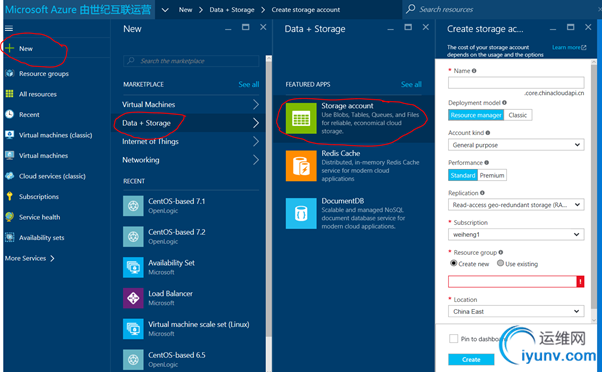This screenshot has width=602, height=372.
Task: Choose Premium performance
Action: click(x=492, y=175)
